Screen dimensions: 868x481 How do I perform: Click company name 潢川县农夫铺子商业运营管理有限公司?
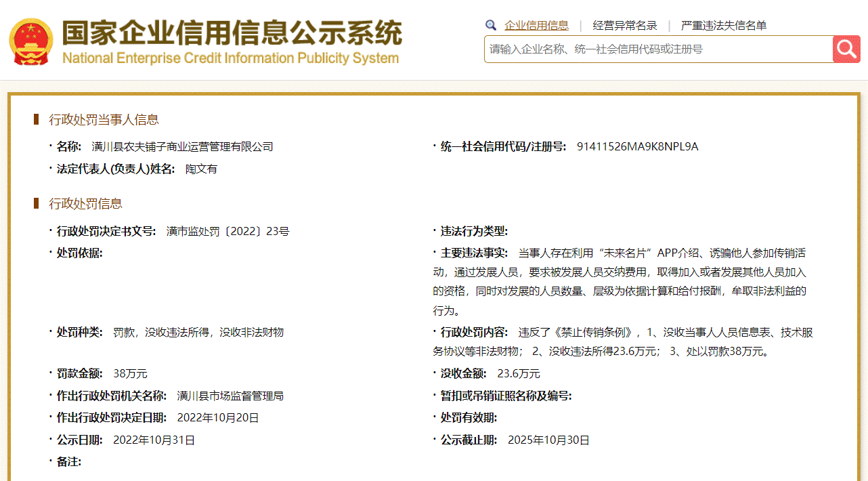click(x=182, y=147)
